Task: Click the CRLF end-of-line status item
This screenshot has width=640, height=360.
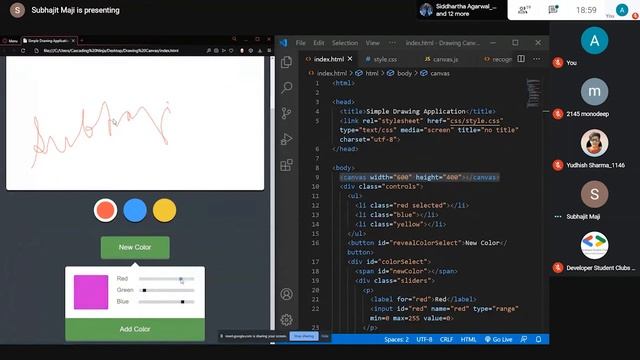Action: 446,339
